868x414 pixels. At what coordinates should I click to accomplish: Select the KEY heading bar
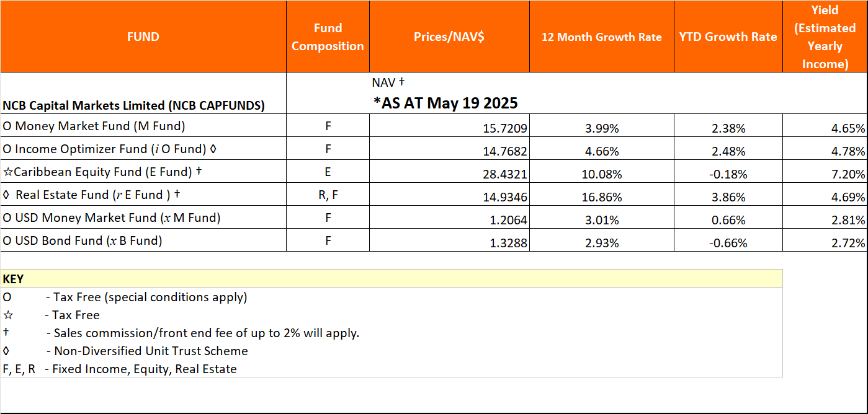coord(391,279)
